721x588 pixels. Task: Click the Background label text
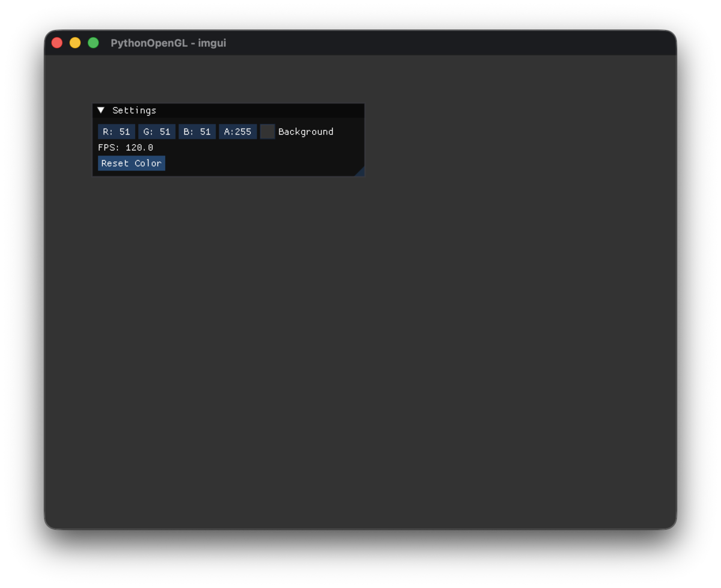point(305,131)
